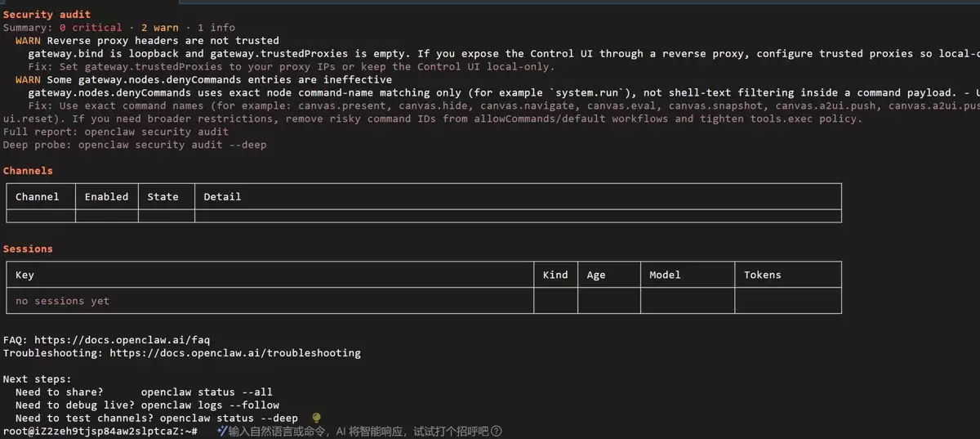Click the Detail column header

pos(222,196)
